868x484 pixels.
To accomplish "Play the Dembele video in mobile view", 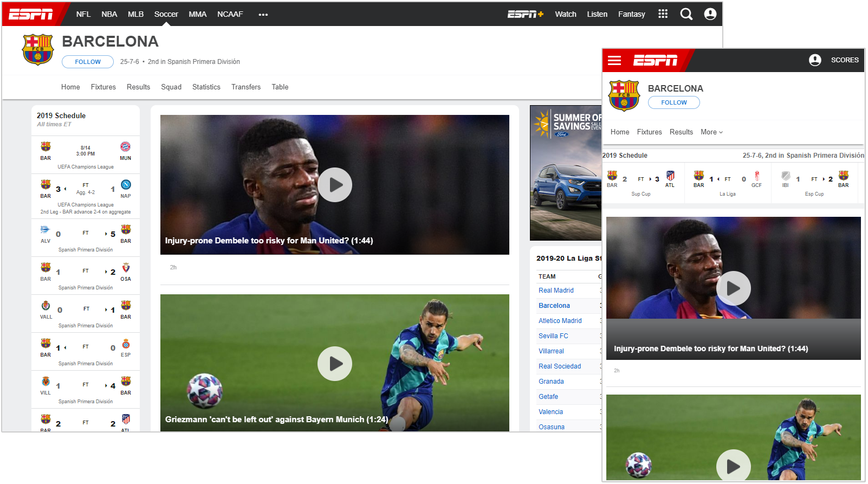I will [734, 288].
